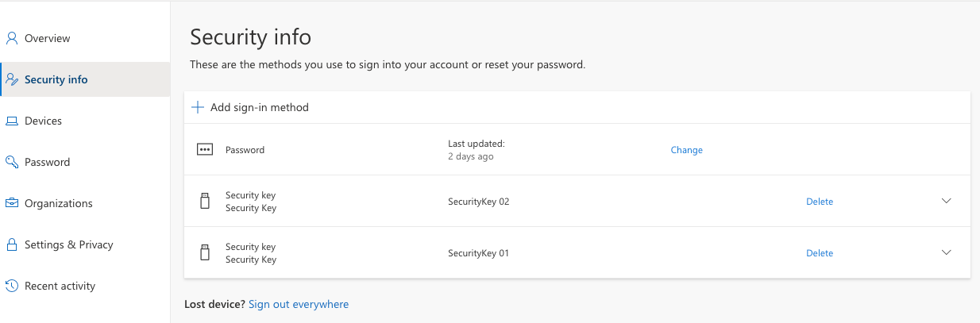980x323 pixels.
Task: Change the account password
Action: (686, 150)
